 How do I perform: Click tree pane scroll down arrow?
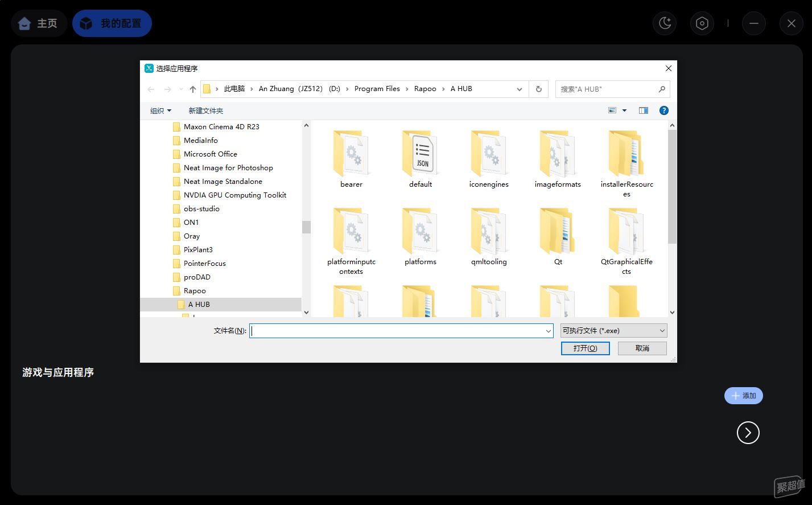pyautogui.click(x=306, y=312)
